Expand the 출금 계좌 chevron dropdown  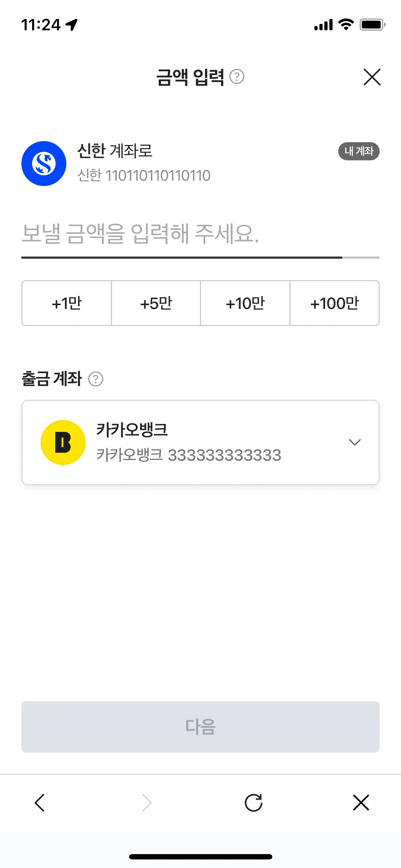[x=355, y=442]
